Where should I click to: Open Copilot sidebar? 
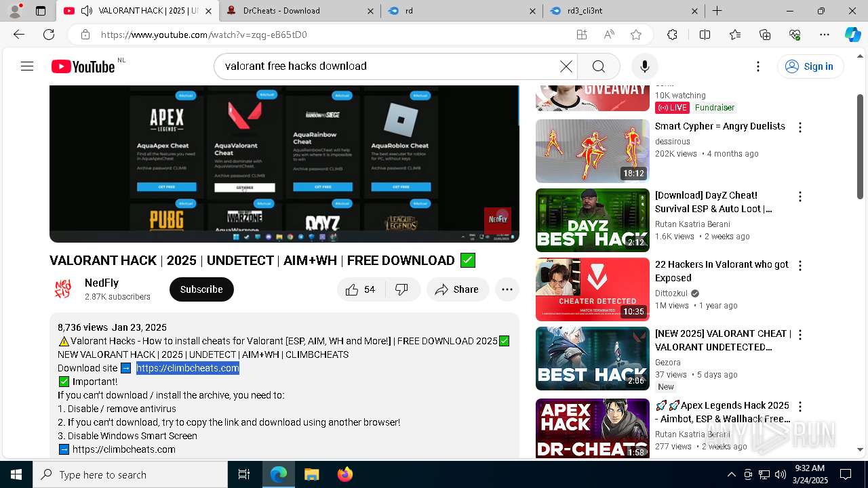[x=852, y=35]
